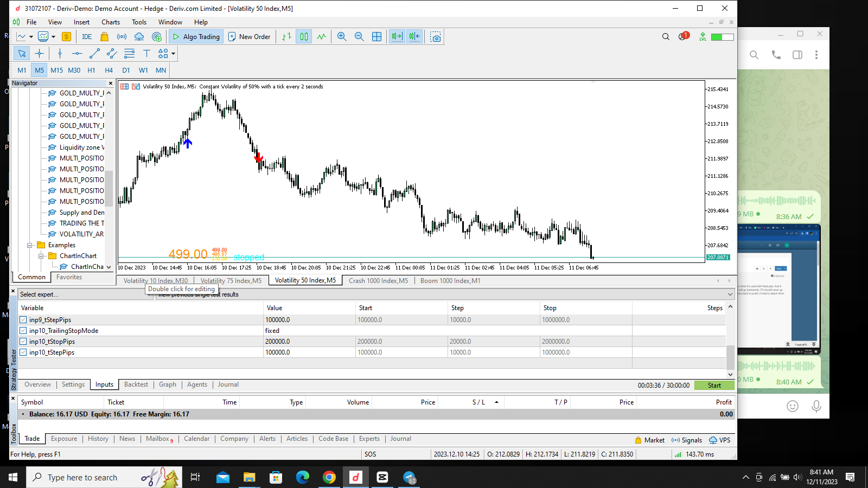Switch to Crash 1000 Index,M5 chart tab
The width and height of the screenshot is (868, 488).
[x=379, y=281]
